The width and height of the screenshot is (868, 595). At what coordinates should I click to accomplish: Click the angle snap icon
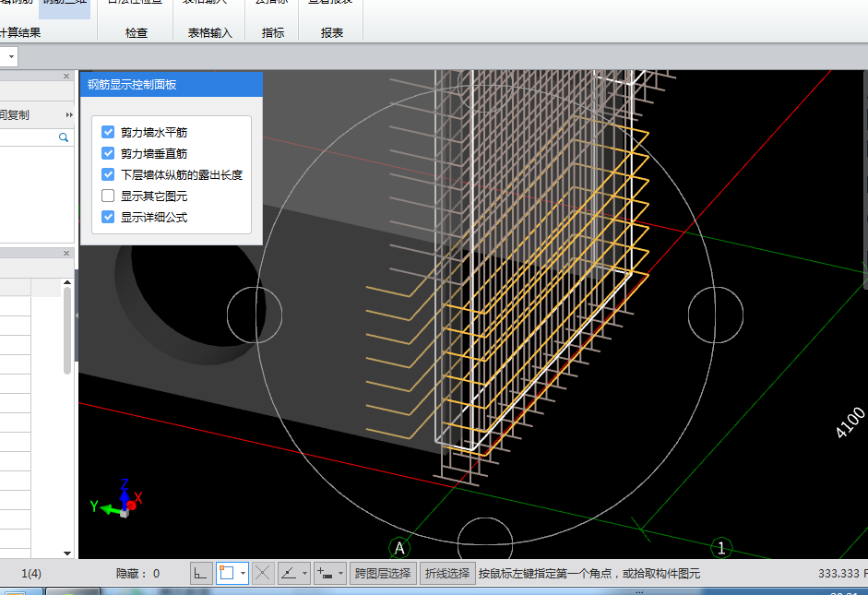click(289, 574)
